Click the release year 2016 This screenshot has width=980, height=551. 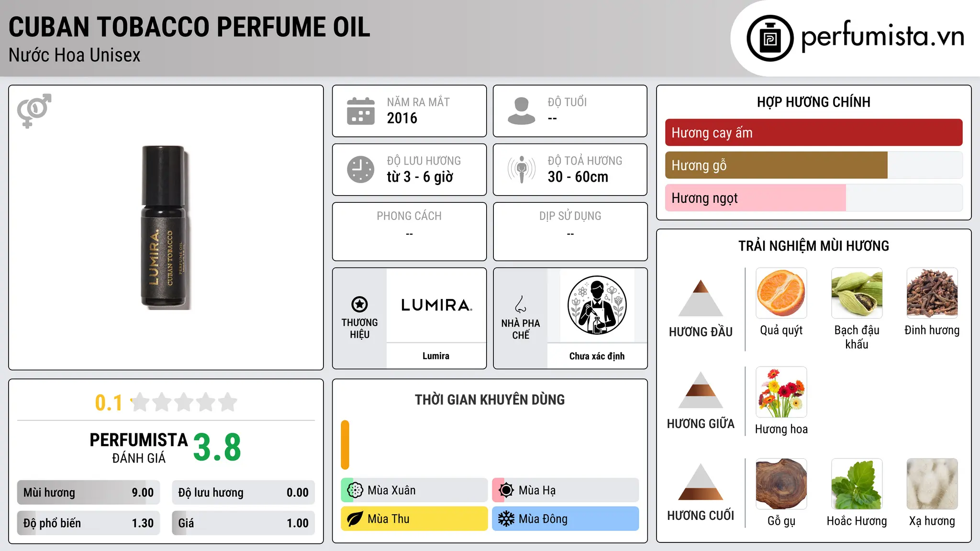pos(402,118)
